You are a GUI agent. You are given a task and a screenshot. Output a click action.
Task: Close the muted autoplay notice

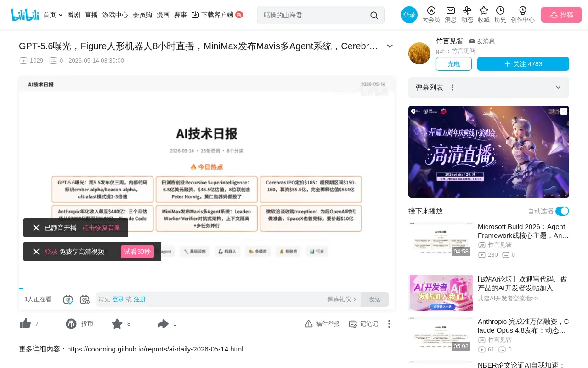point(36,228)
